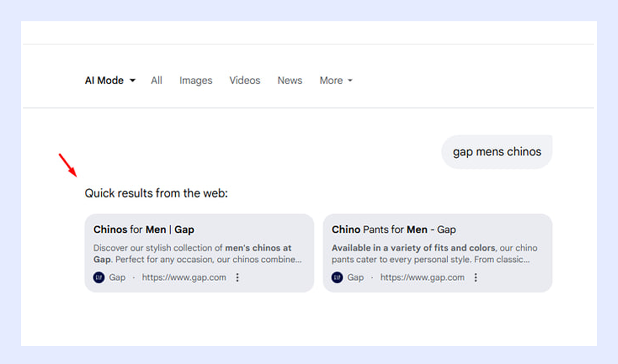Screen dimensions: 618x364
Task: Click the "Gap" site name in the second card
Action: (355, 278)
